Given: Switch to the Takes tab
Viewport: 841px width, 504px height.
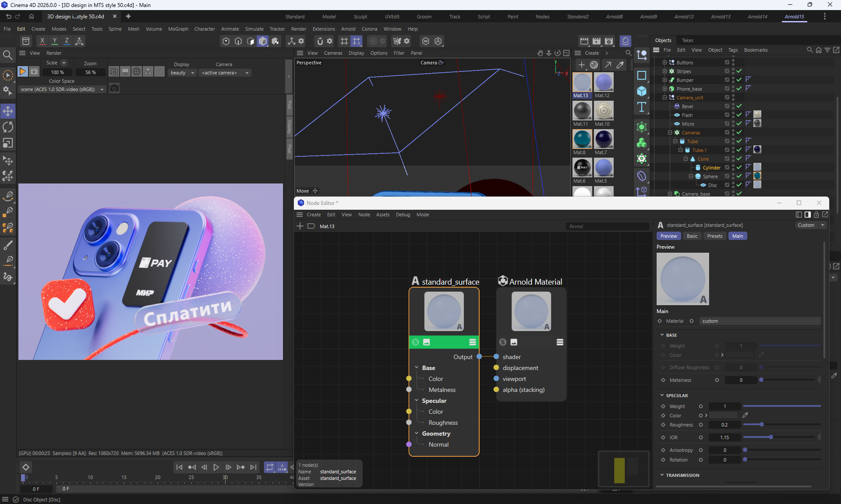Looking at the screenshot, I should click(687, 40).
